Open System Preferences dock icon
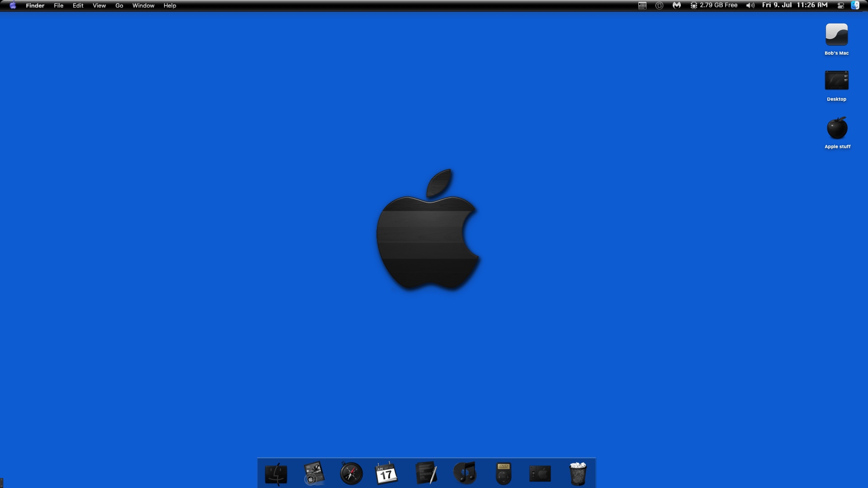 (x=540, y=474)
